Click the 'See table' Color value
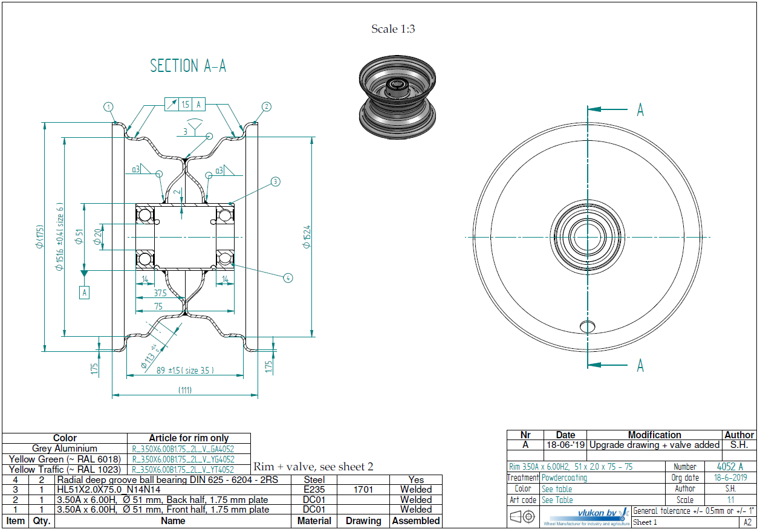Viewport: 760px width, 532px height. point(556,489)
